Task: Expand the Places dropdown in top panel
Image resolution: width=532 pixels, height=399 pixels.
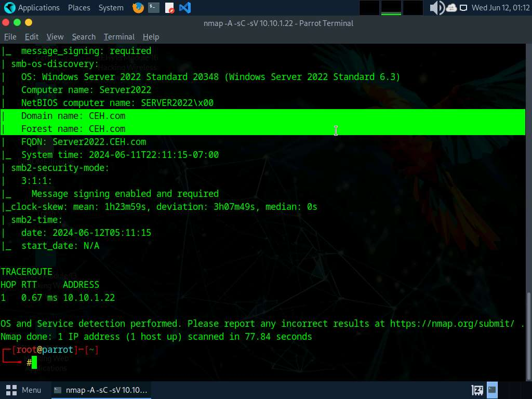Action: (79, 8)
